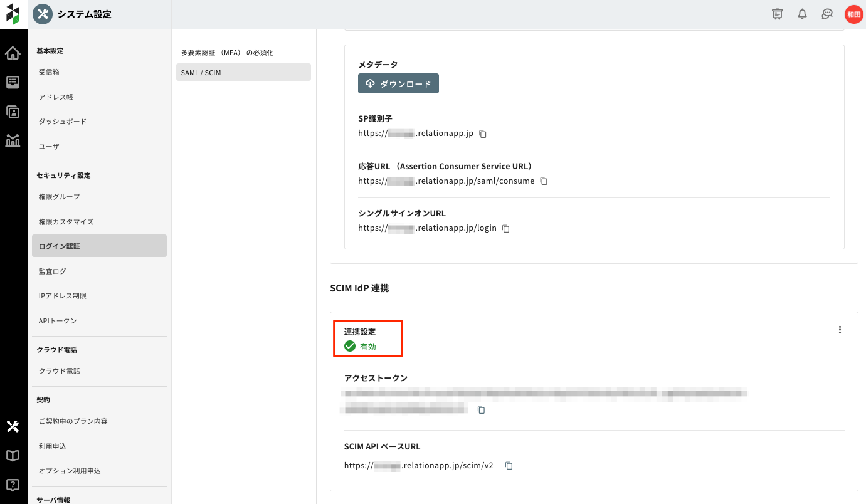Click the ダウンロード metadata button
Image resolution: width=866 pixels, height=504 pixels.
[x=398, y=83]
